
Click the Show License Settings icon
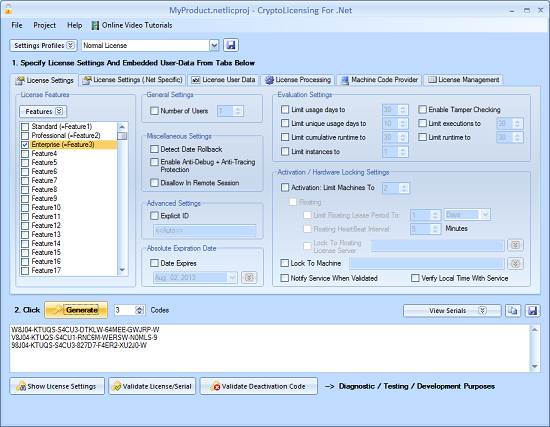click(x=21, y=386)
